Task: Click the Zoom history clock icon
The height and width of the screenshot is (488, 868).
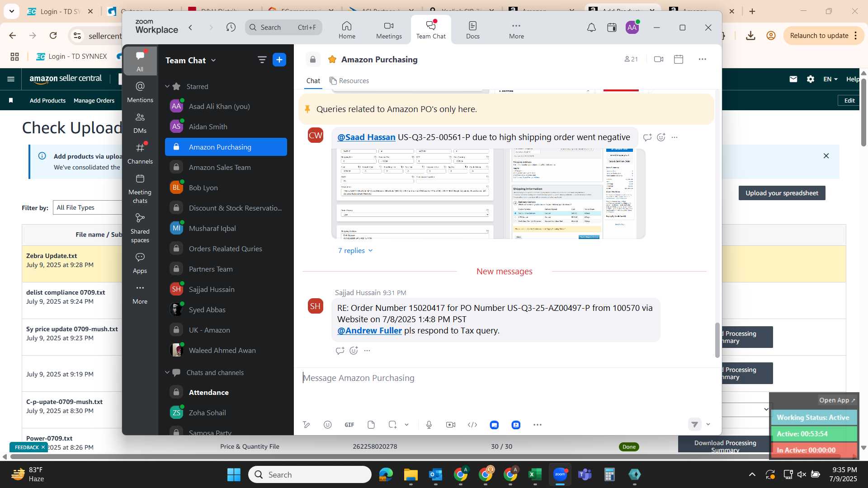Action: 231,28
